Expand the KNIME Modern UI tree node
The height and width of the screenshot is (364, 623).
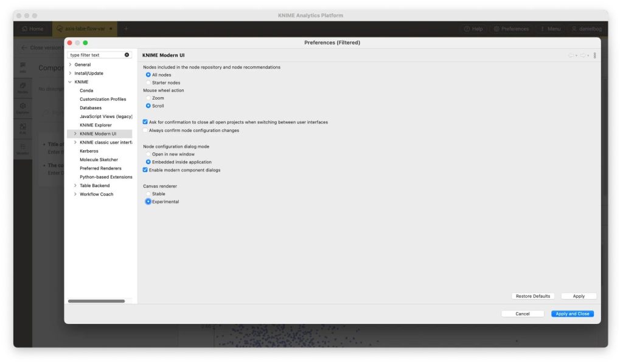(75, 134)
